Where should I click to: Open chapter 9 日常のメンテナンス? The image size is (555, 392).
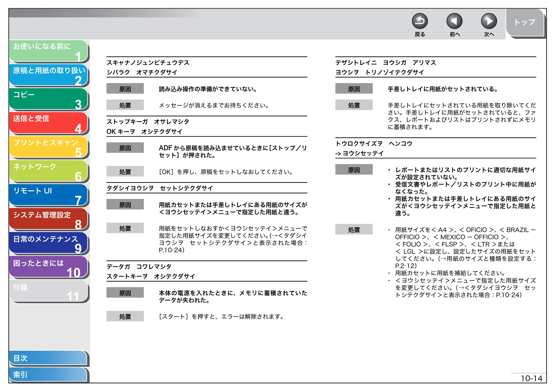(49, 243)
